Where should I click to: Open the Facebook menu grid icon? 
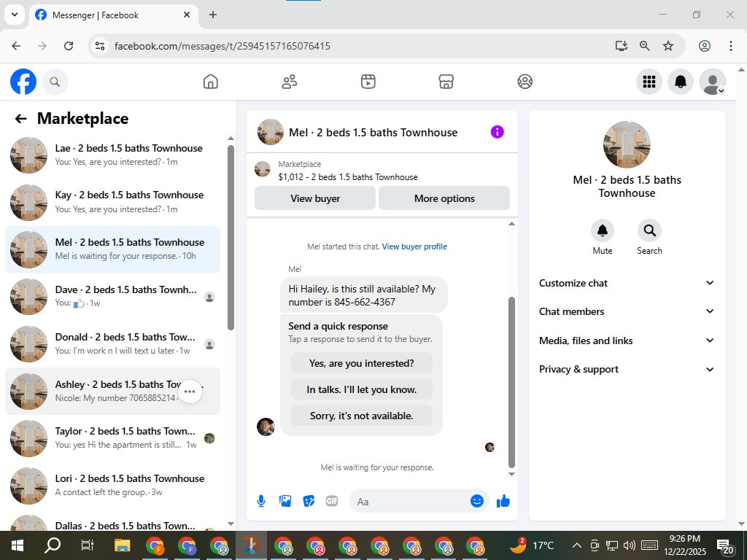click(649, 82)
